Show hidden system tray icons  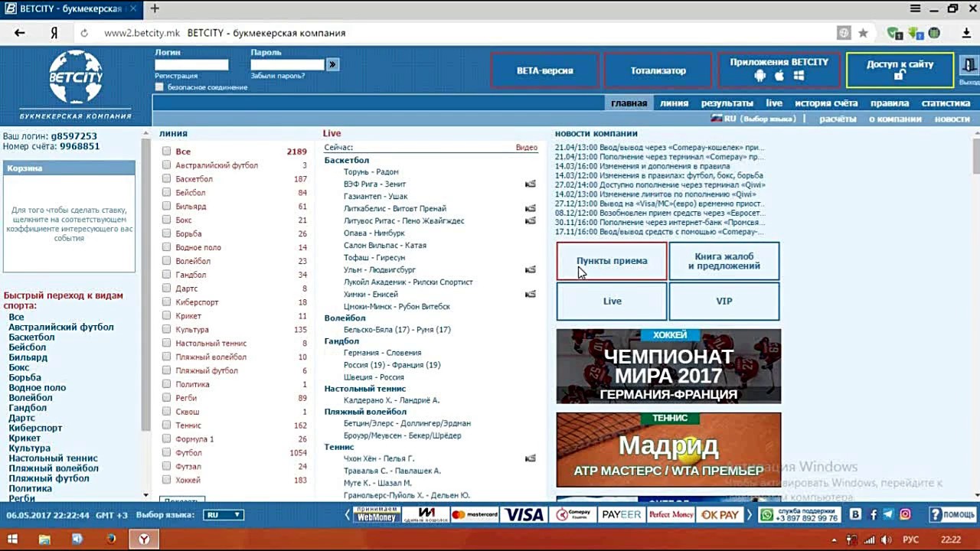pyautogui.click(x=834, y=540)
